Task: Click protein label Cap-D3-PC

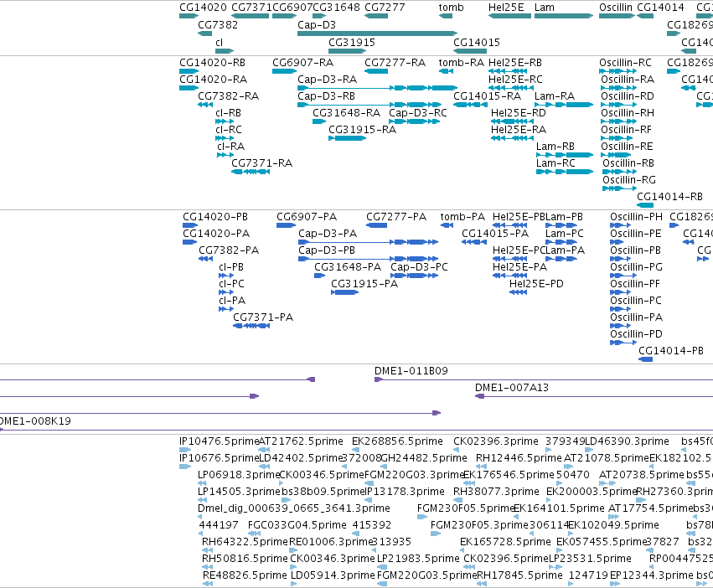Action: tap(419, 267)
